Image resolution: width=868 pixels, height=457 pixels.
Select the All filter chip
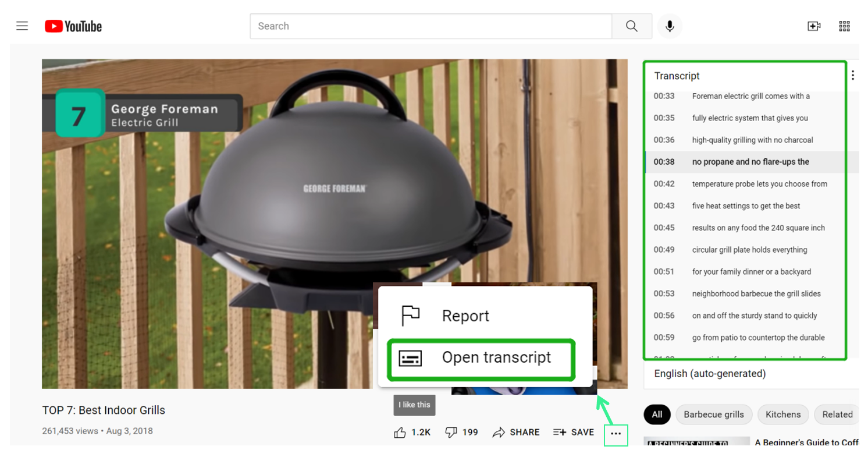[657, 415]
